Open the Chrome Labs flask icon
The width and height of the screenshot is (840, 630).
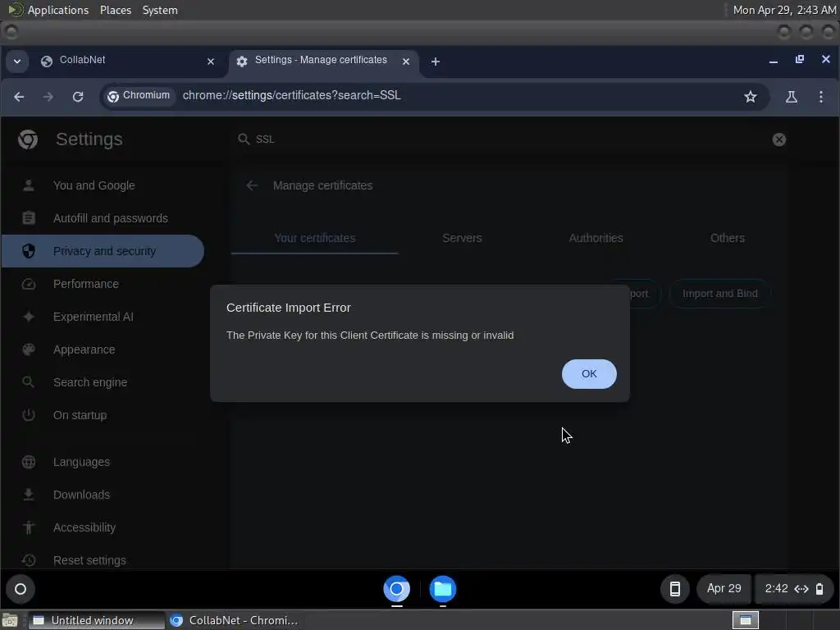(792, 97)
